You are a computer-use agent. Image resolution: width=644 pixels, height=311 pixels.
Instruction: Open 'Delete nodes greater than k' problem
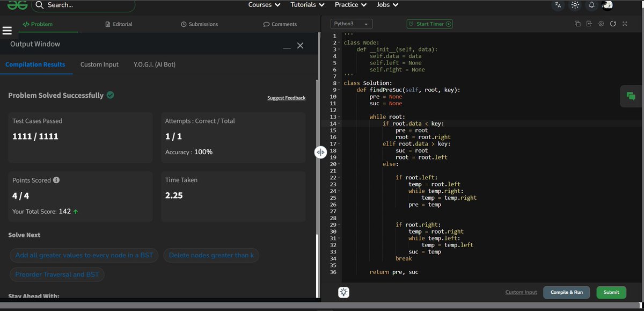tap(211, 255)
